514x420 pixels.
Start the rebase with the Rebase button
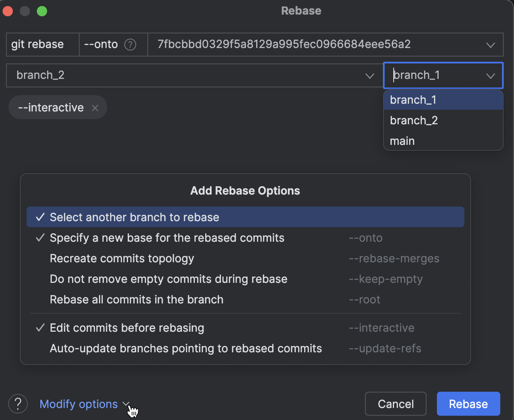[468, 403]
